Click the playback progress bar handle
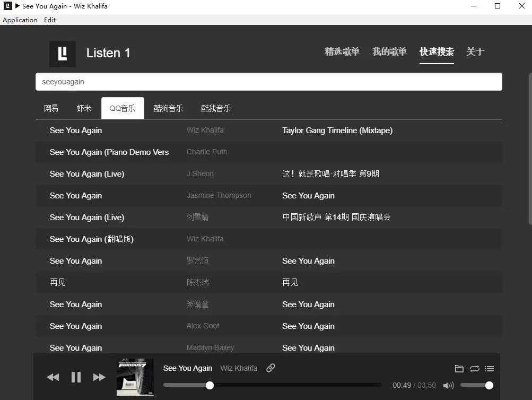 (210, 385)
